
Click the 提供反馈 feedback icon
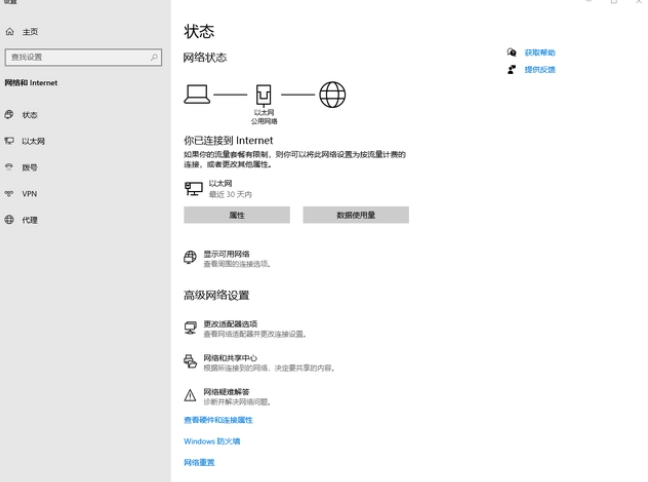tap(512, 70)
